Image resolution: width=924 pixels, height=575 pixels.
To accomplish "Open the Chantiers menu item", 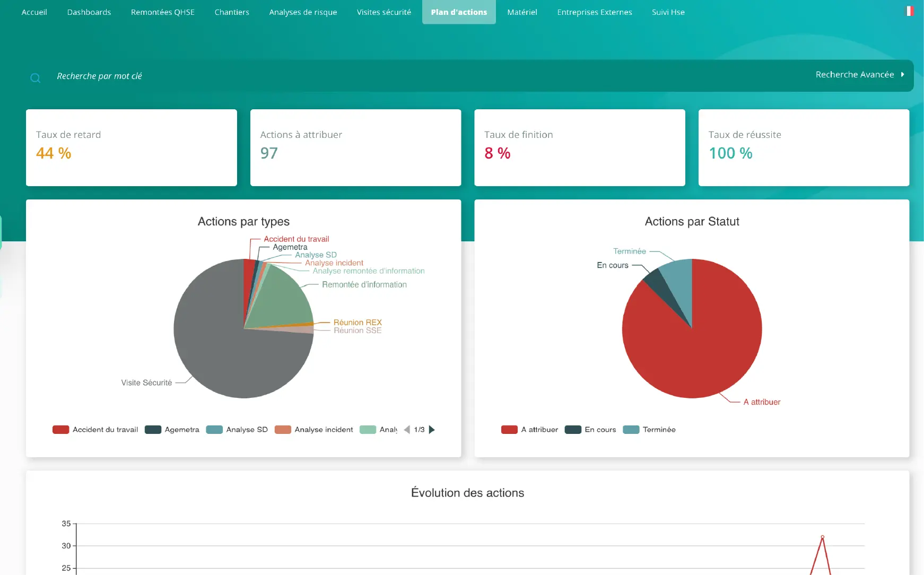I will coord(232,12).
